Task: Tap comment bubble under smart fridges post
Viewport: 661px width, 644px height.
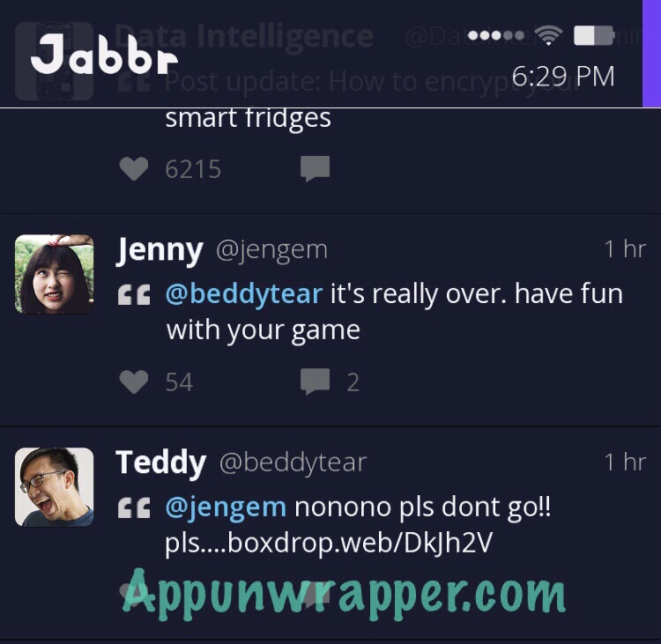Action: [x=315, y=168]
